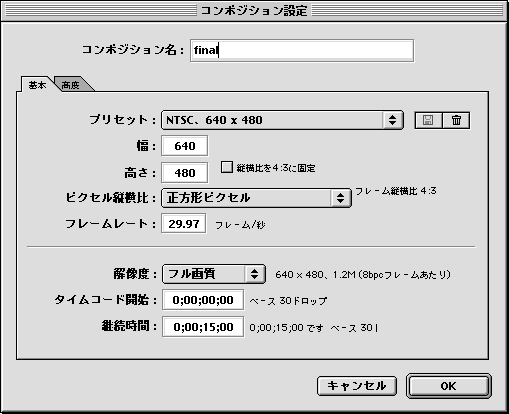
Task: Click the 高さ height field showing 480
Action: point(185,173)
